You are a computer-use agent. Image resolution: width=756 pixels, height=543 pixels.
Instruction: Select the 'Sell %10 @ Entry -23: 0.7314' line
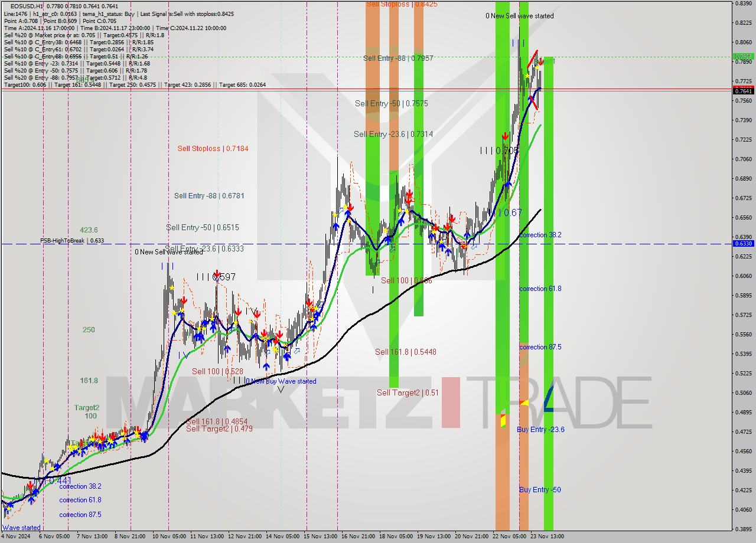point(77,64)
